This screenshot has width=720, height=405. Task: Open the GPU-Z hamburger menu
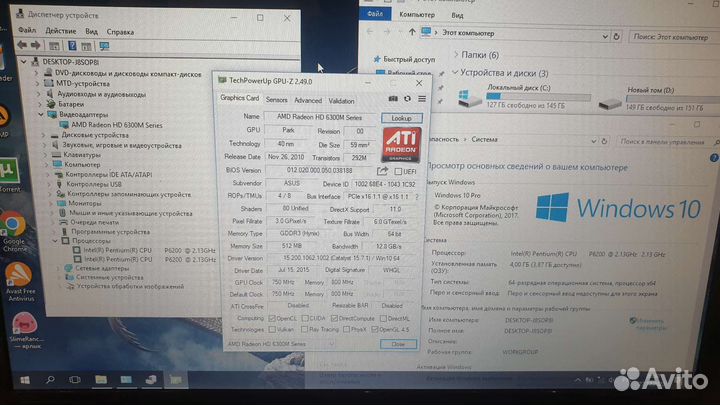click(x=422, y=99)
